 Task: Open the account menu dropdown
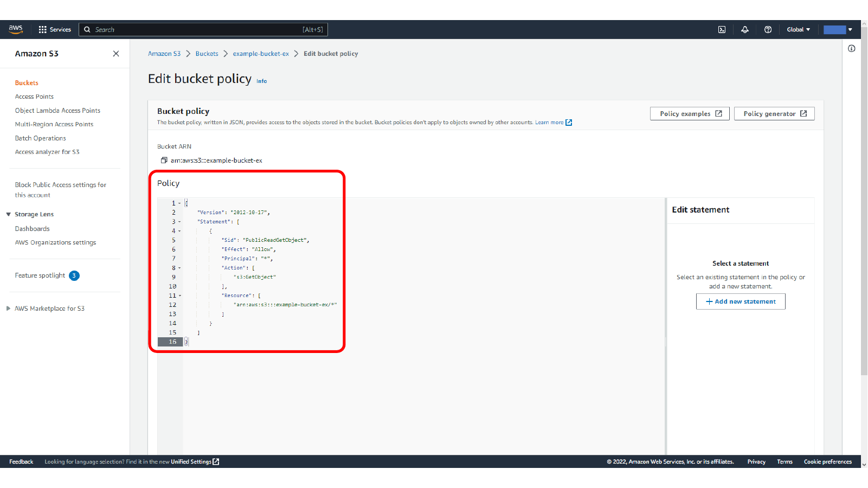pos(838,30)
